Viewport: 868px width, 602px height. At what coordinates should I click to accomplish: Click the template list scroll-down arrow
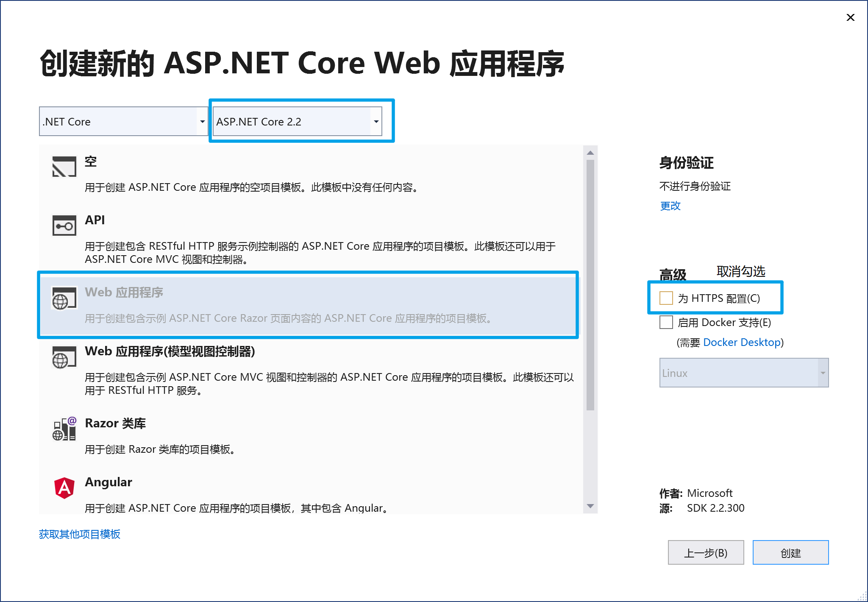click(590, 506)
